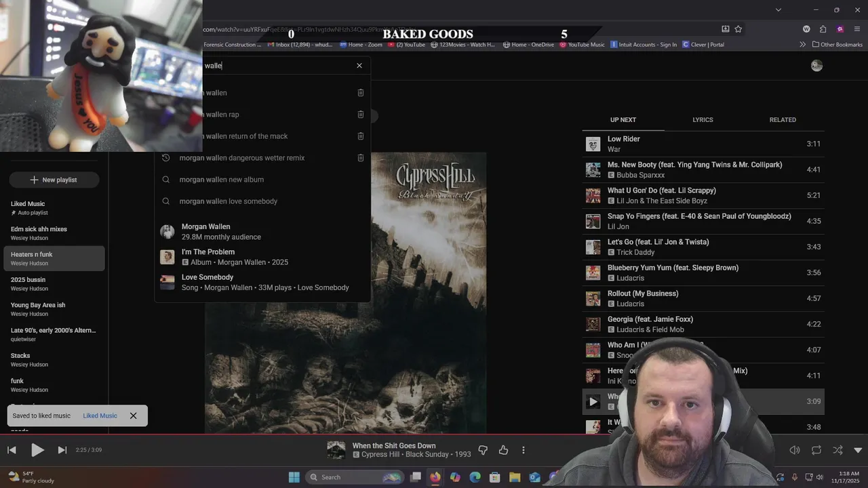Select suggestion 'morgan wallen new album'
This screenshot has width=868, height=488.
tap(263, 180)
